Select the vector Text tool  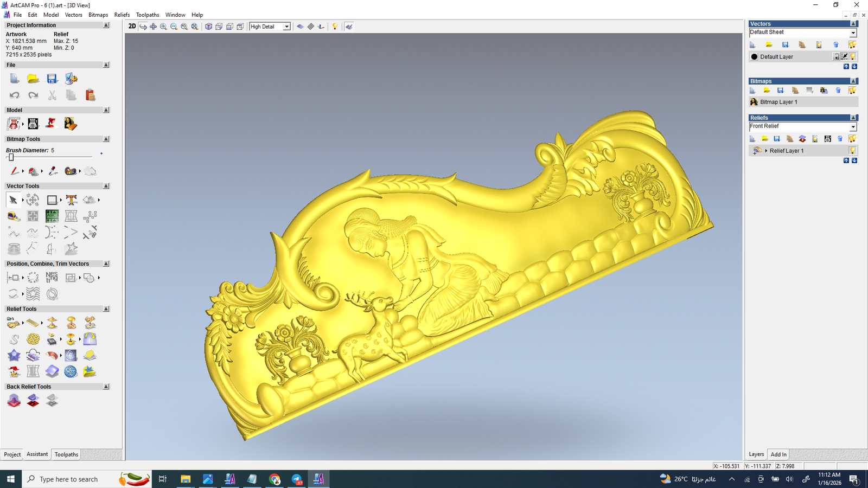pos(71,200)
